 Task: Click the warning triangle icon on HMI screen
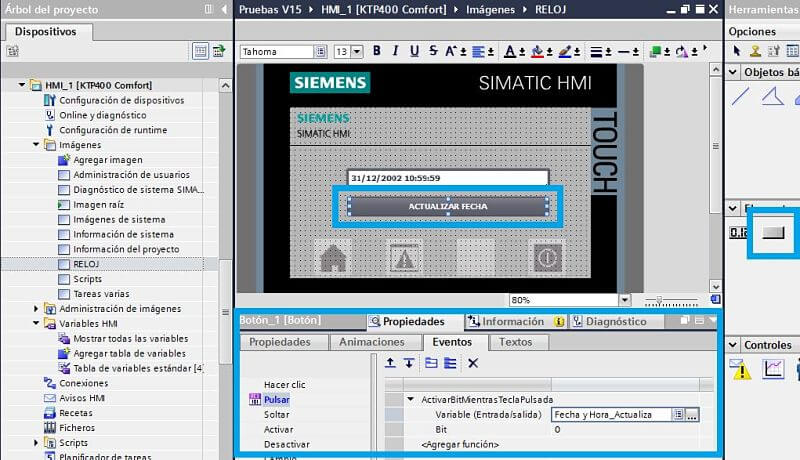tap(404, 258)
